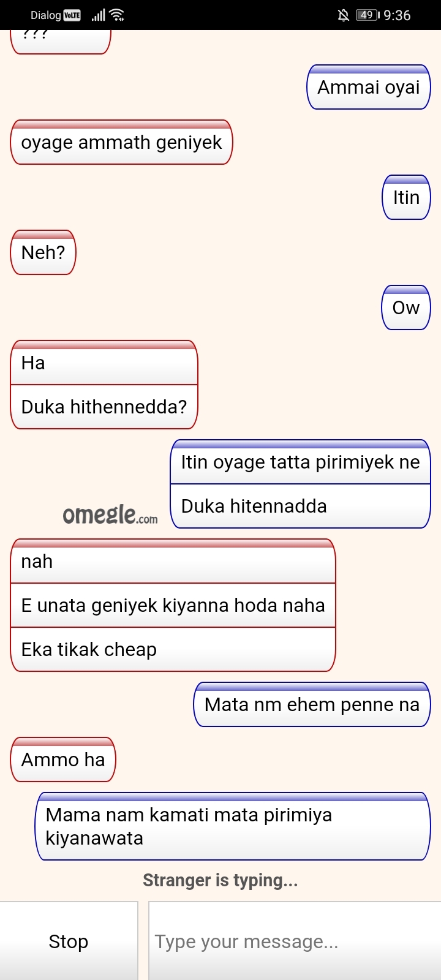Select "Itin oyage tatta pirimiyek ne" message

(300, 462)
